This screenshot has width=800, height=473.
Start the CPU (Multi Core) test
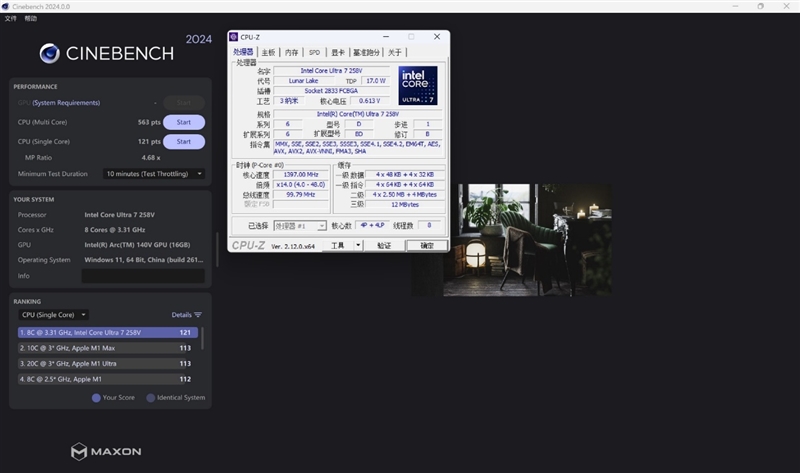pos(183,122)
